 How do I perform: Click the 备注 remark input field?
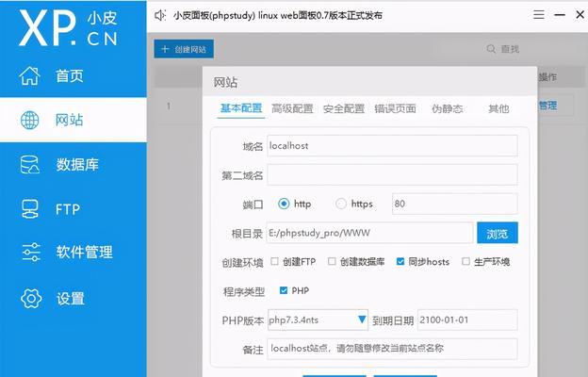[x=392, y=349]
